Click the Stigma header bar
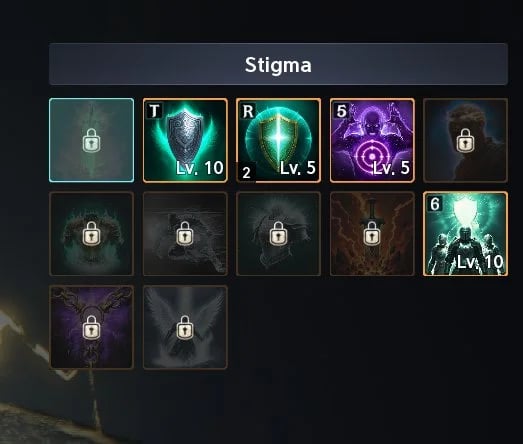The width and height of the screenshot is (523, 444). [x=278, y=64]
